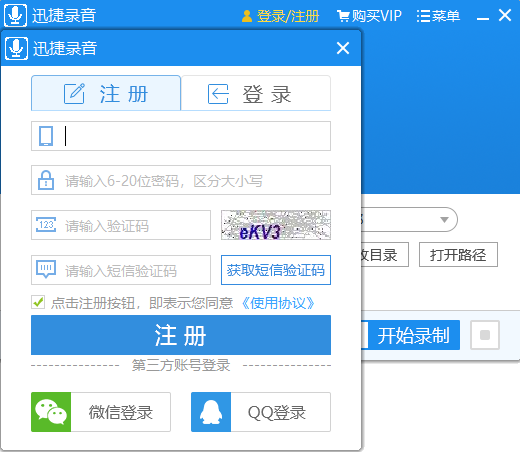The width and height of the screenshot is (520, 452).
Task: Click the 第三方账号登录 label
Action: click(181, 365)
